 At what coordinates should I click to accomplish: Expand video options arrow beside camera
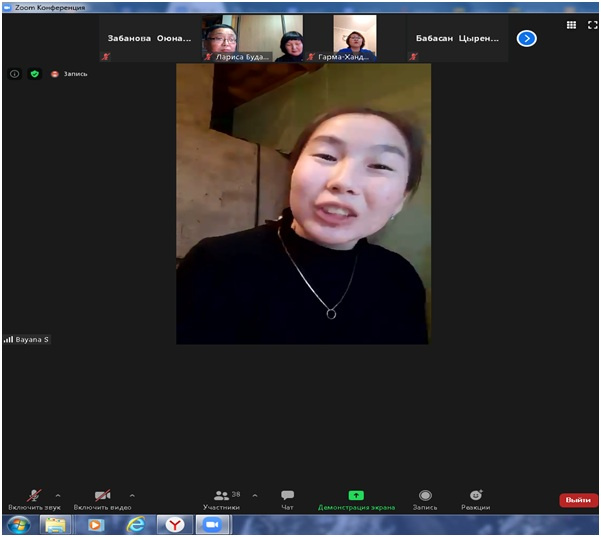click(x=131, y=495)
